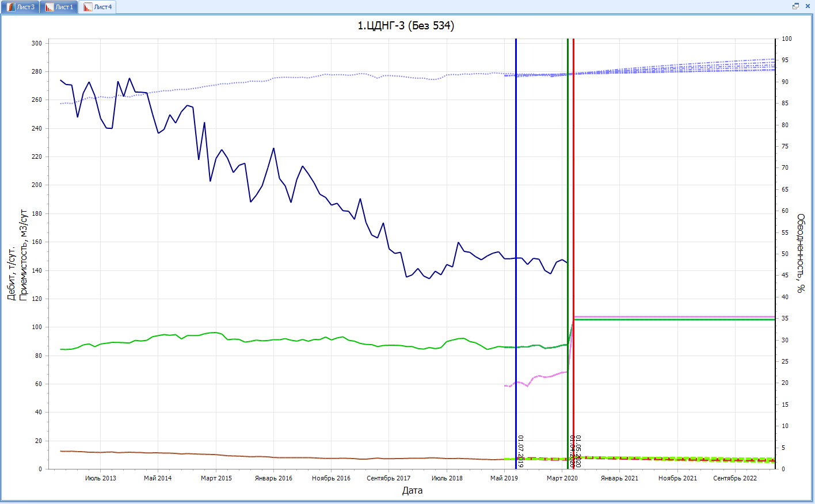Click the Июль 2013 date label

click(100, 478)
